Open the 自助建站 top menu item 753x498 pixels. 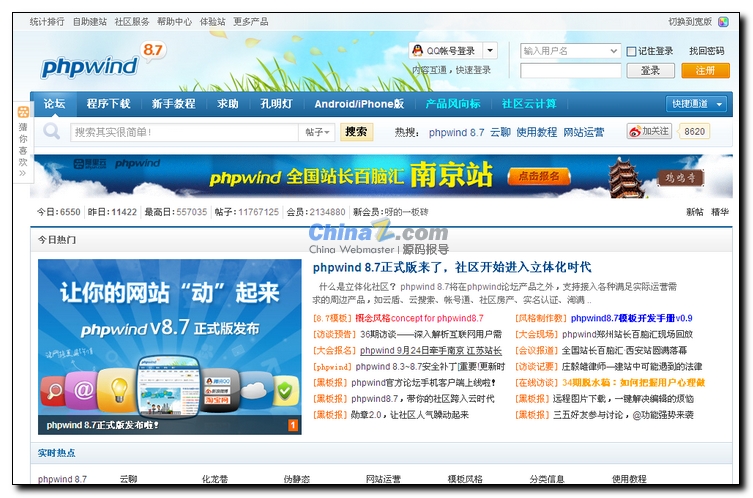pos(90,22)
